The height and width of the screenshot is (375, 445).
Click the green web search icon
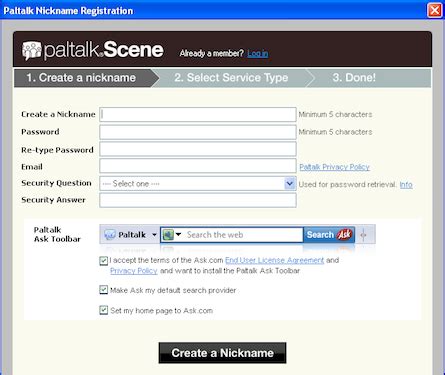click(x=168, y=235)
